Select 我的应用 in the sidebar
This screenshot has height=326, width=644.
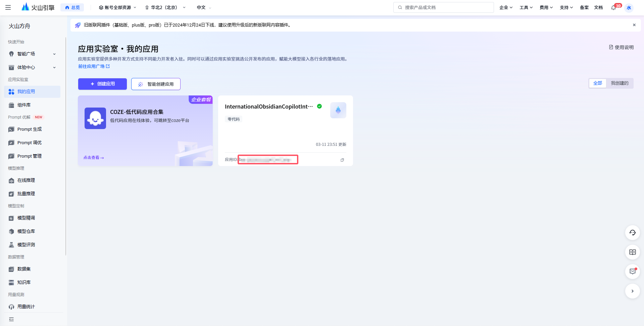(x=33, y=91)
